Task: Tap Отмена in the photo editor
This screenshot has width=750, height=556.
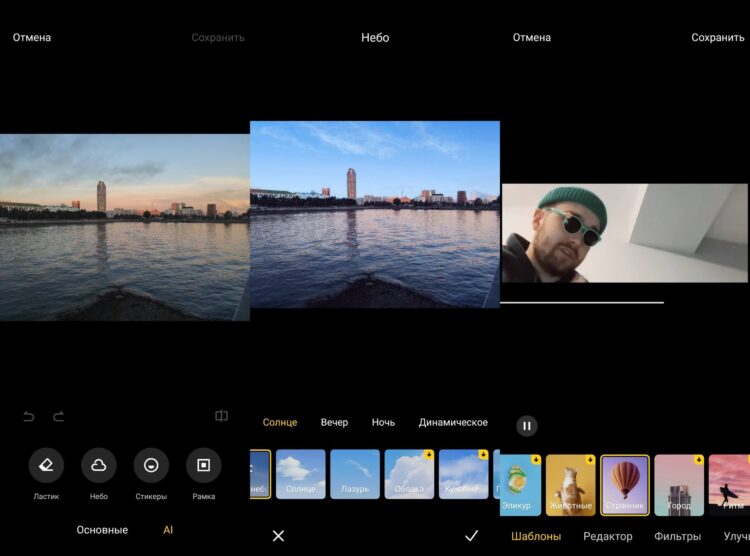Action: coord(32,38)
